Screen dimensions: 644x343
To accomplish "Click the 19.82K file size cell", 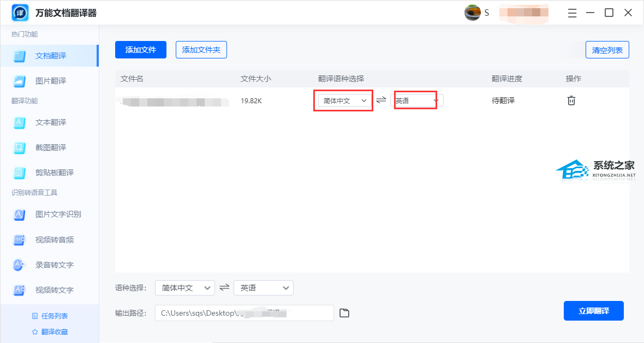I will coord(251,100).
